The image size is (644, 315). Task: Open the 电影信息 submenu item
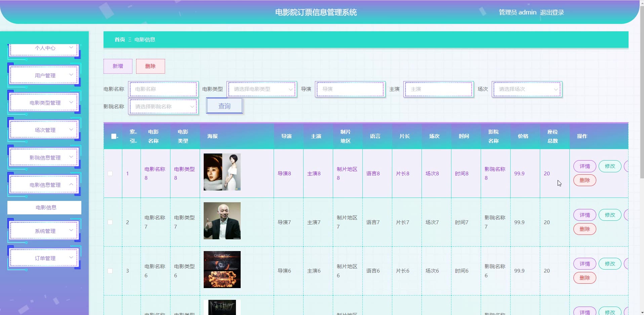[x=44, y=208]
